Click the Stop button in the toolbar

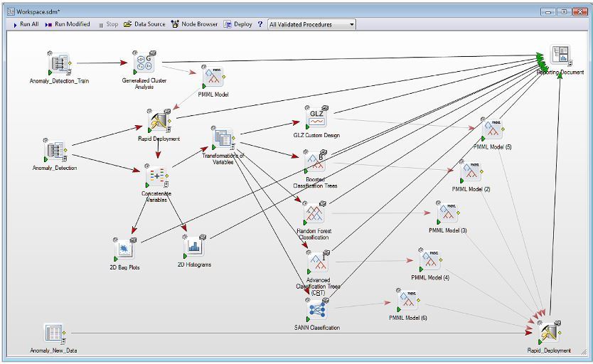click(109, 25)
